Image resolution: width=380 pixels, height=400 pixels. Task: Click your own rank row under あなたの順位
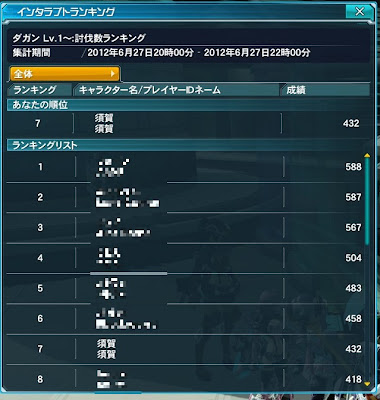tap(188, 123)
